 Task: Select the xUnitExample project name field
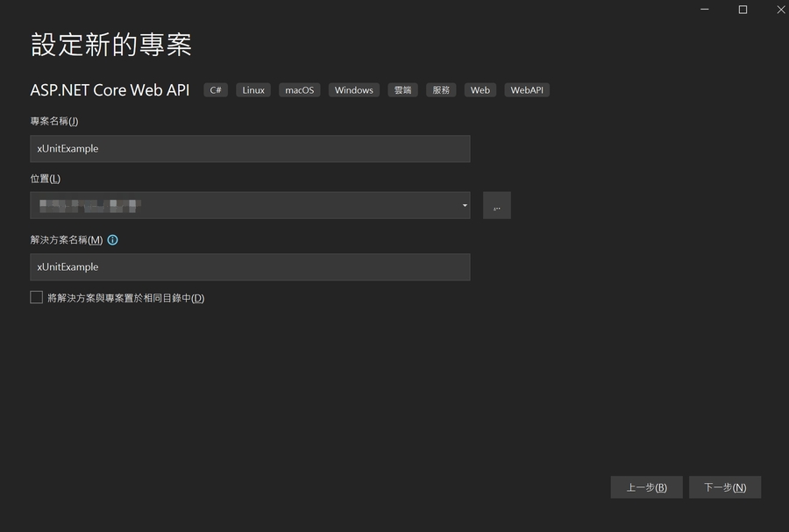click(x=252, y=148)
